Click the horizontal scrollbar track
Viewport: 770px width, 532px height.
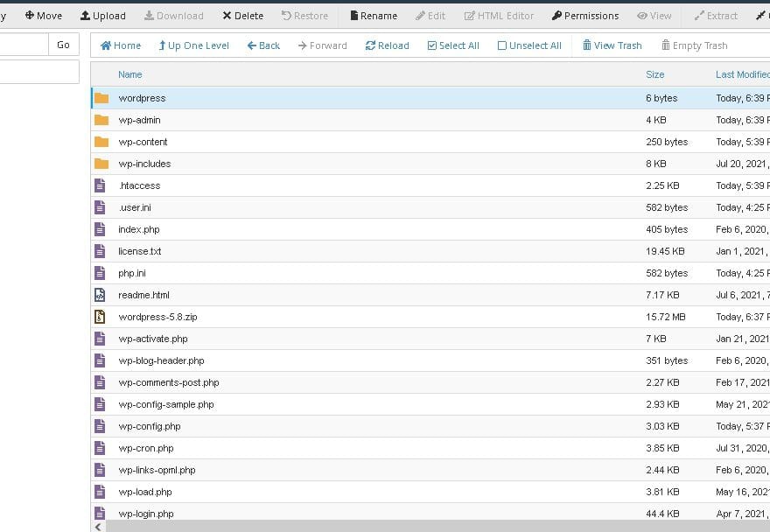pos(437,527)
